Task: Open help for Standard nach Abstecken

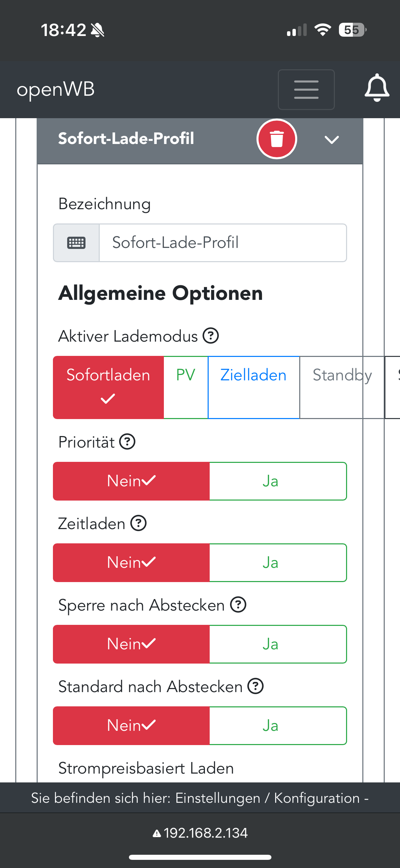Action: 255,686
